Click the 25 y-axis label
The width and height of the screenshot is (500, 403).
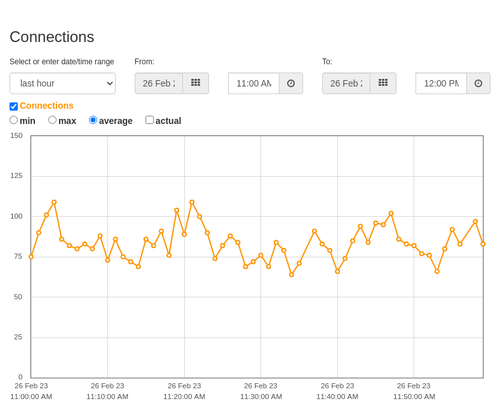coord(18,337)
